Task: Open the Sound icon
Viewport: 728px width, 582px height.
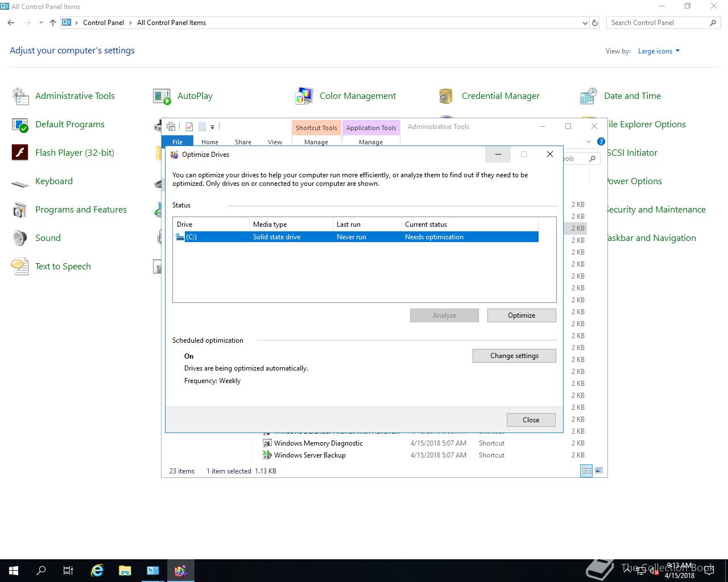Action: point(20,238)
